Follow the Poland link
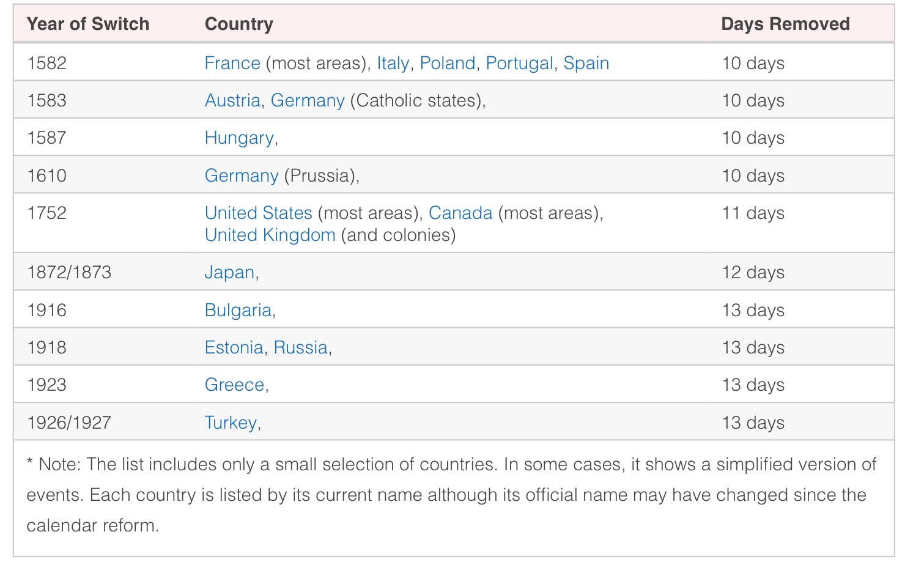 447,63
